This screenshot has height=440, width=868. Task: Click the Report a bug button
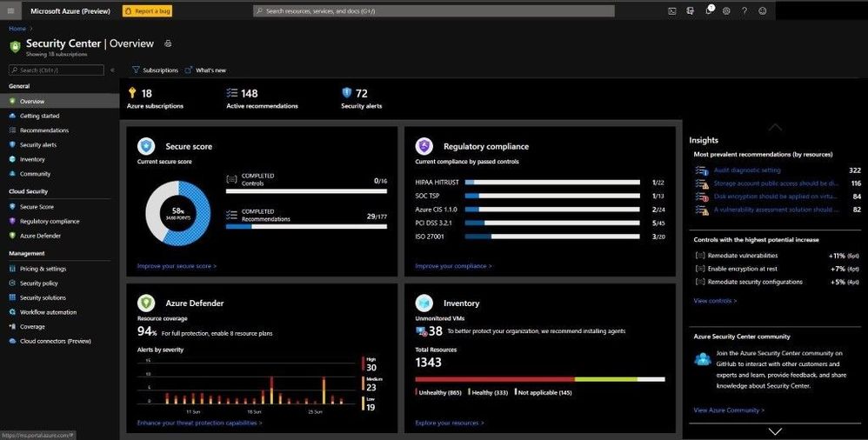(147, 11)
